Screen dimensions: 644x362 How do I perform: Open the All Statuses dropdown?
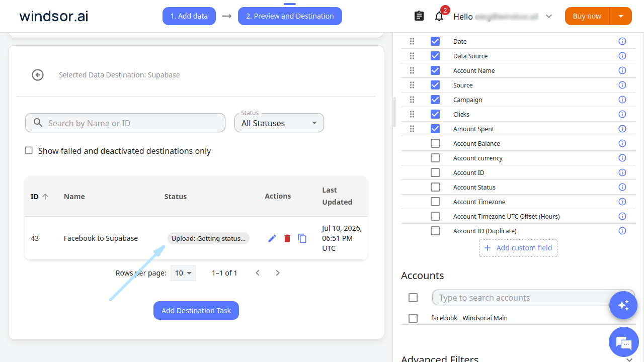point(279,123)
